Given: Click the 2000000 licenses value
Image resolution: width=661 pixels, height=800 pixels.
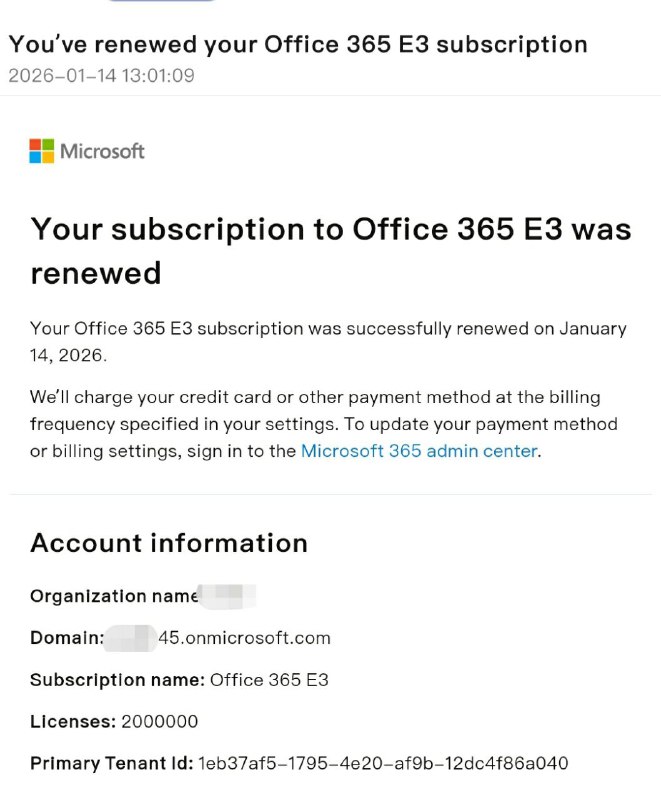Looking at the screenshot, I should pyautogui.click(x=160, y=722).
